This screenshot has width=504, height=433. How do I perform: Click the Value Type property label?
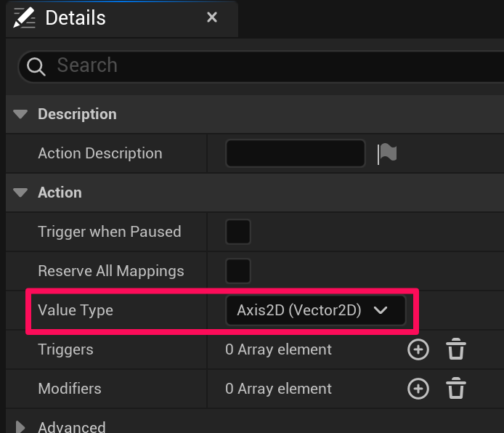point(76,310)
